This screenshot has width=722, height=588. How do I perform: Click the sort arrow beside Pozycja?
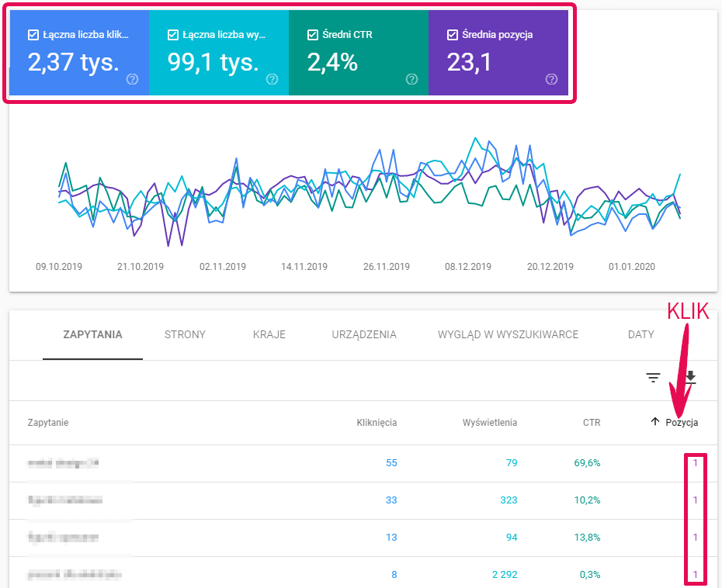click(x=655, y=422)
